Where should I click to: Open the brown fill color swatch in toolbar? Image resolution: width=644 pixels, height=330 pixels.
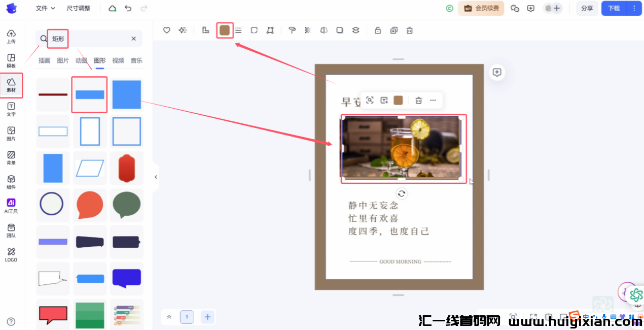[225, 30]
